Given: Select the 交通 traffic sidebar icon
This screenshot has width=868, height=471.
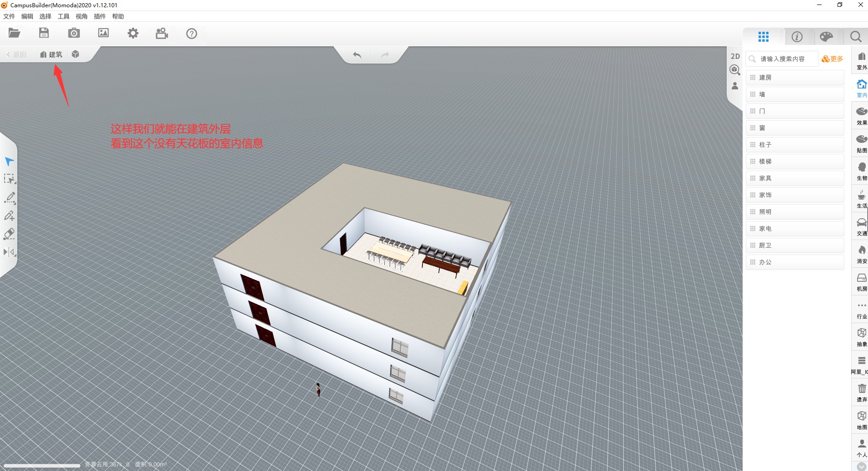Looking at the screenshot, I should pyautogui.click(x=861, y=227).
